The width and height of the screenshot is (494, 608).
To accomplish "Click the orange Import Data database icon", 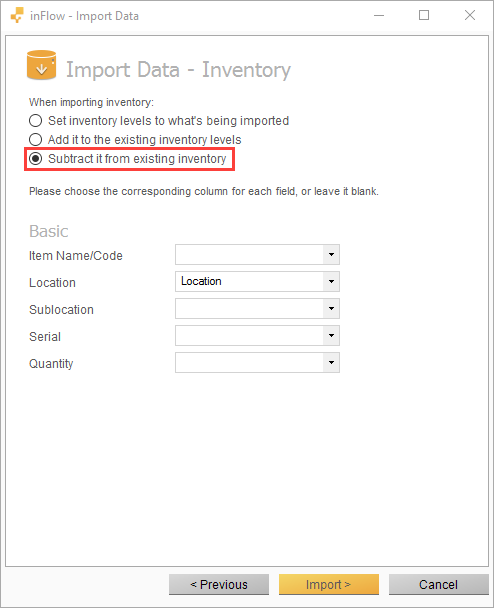I will (x=41, y=65).
